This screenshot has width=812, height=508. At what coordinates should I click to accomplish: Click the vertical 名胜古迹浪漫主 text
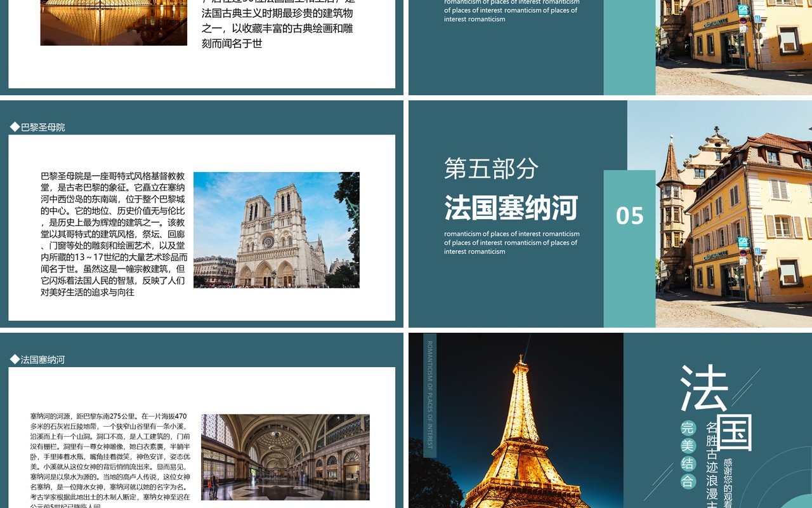pos(712,464)
